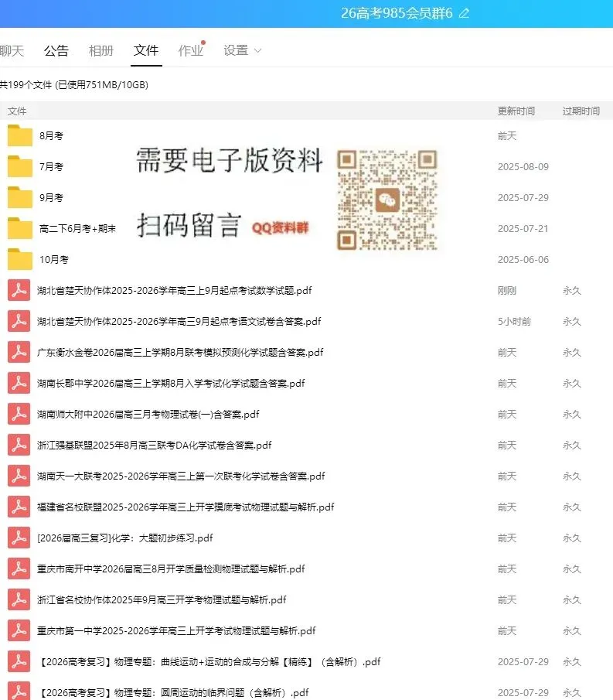Open 浙江强基联盟 8月高三联考化学试卷.pdf
Screen dimensions: 613x700
click(155, 445)
